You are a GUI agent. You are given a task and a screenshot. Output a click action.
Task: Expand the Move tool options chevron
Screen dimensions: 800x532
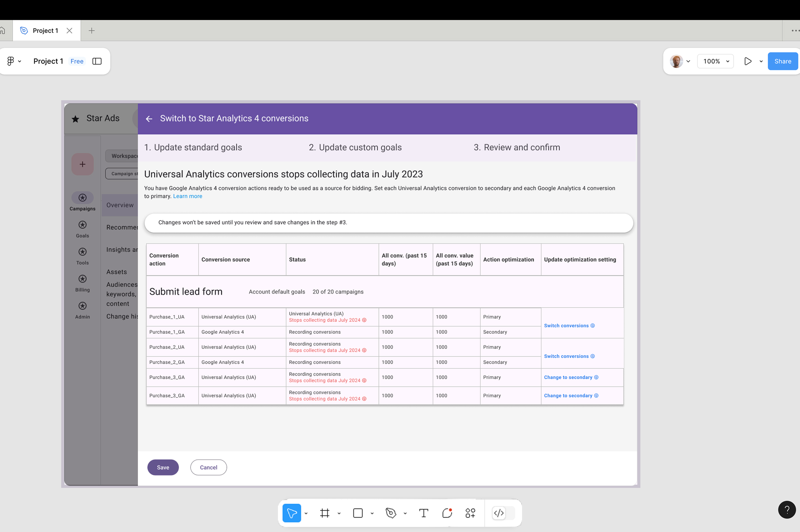click(x=306, y=513)
